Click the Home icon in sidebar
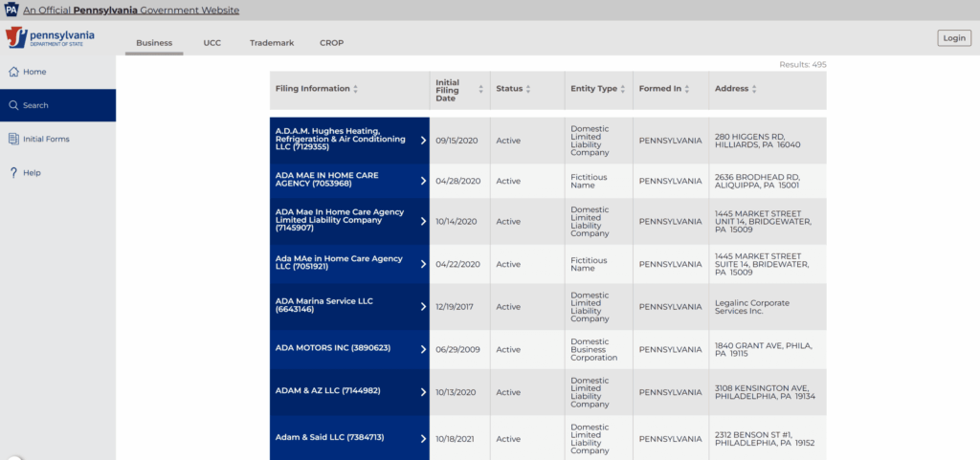The image size is (980, 460). (x=13, y=72)
